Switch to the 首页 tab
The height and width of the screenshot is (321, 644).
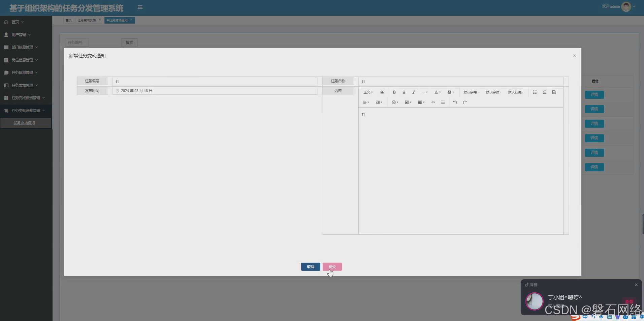point(68,20)
